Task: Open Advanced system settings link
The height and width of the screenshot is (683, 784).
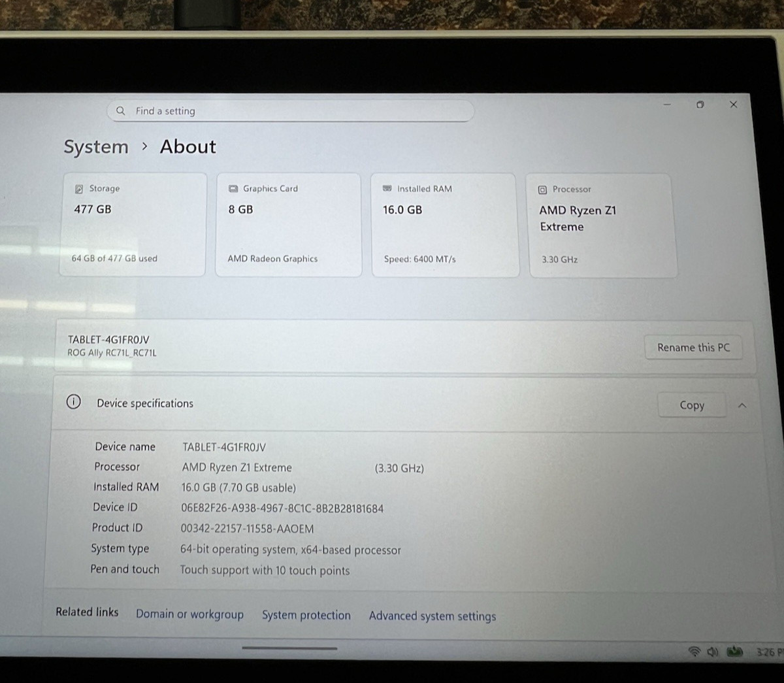Action: [433, 616]
